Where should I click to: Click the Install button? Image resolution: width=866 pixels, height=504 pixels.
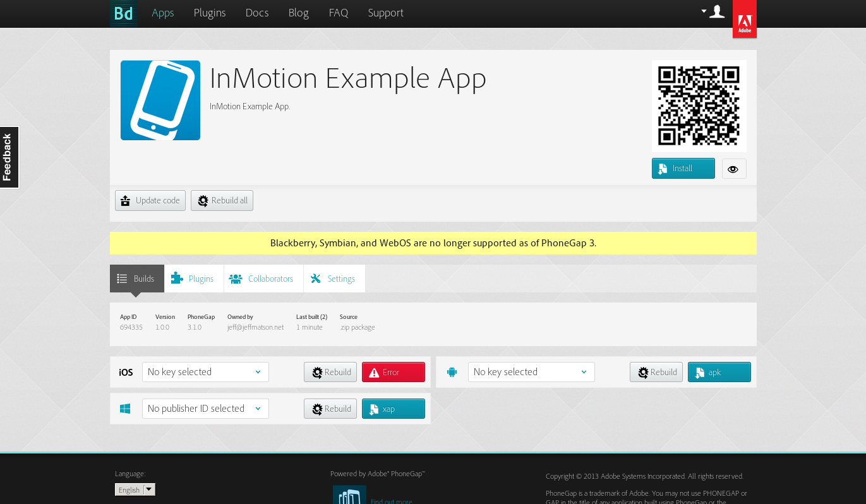coord(683,169)
